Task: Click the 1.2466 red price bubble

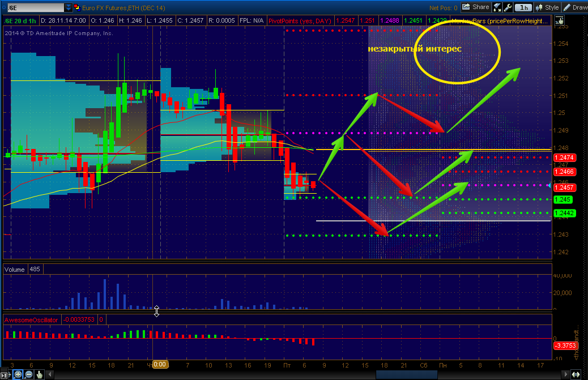Action: click(x=564, y=172)
